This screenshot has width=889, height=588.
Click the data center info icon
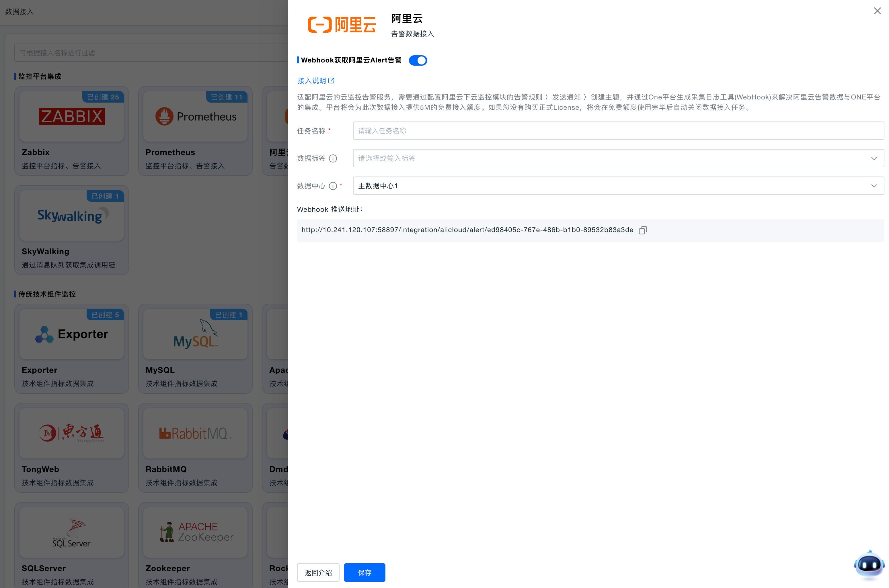pyautogui.click(x=332, y=186)
